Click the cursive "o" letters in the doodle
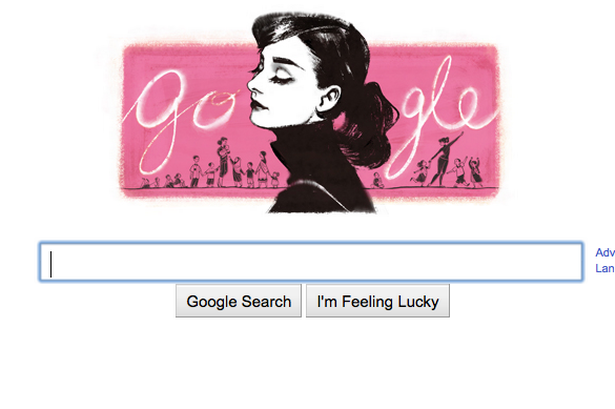615x409 pixels. point(214,110)
